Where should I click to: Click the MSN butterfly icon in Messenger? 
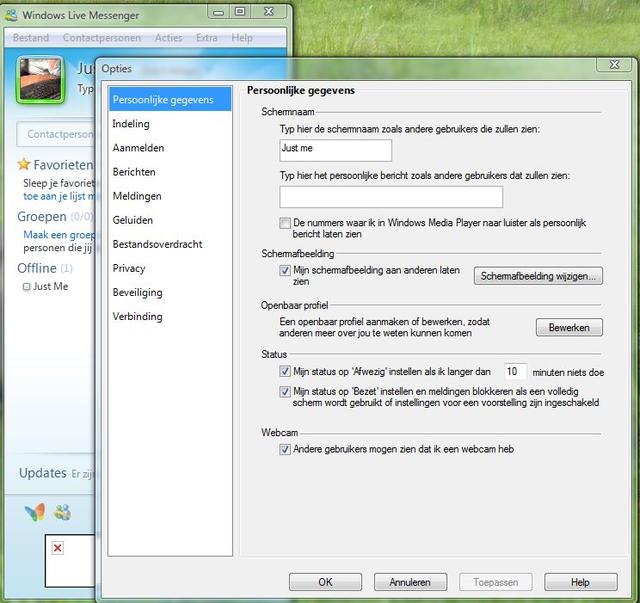pyautogui.click(x=35, y=512)
